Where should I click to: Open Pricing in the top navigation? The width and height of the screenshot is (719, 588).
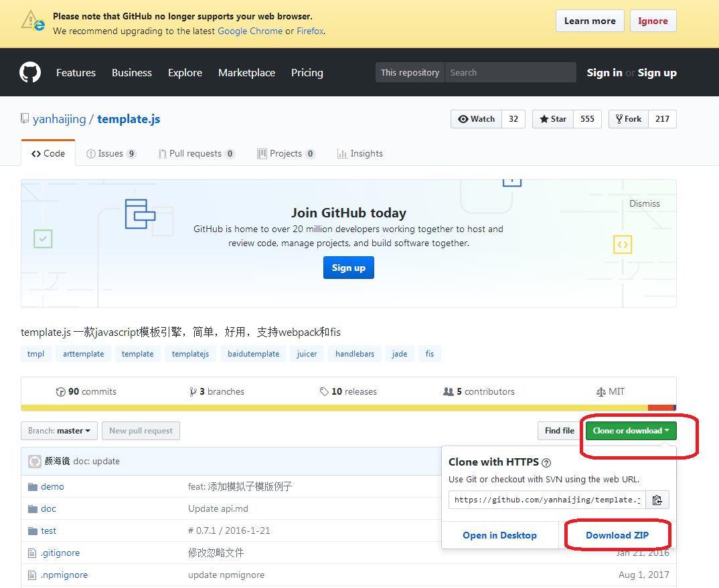pyautogui.click(x=307, y=72)
